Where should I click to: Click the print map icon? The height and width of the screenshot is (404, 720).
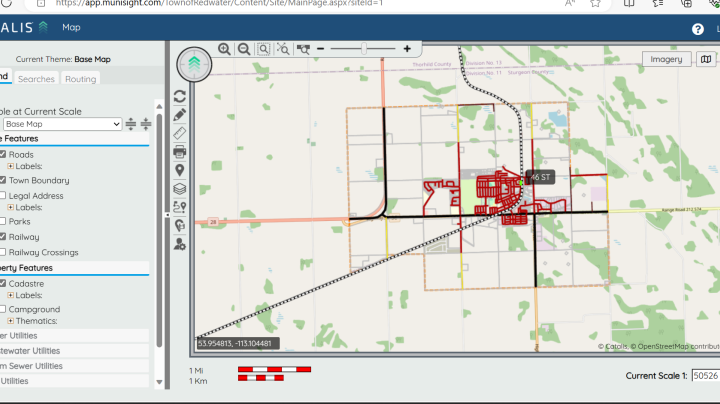click(x=180, y=152)
